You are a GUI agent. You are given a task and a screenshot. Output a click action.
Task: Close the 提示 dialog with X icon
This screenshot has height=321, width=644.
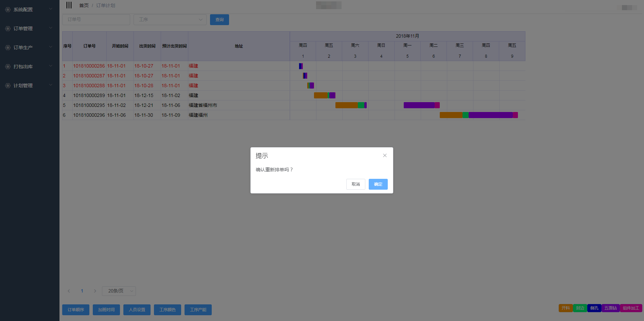385,155
